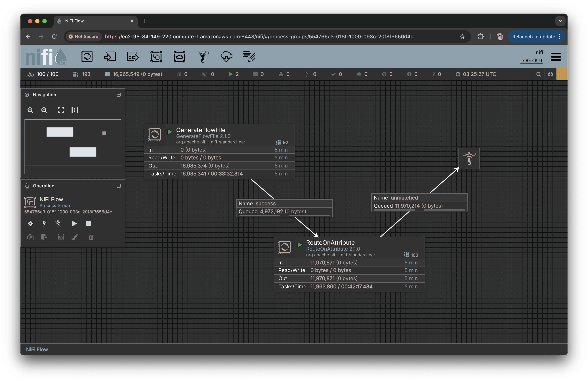Stop the NiFi Flow process group
This screenshot has height=382, width=588.
tap(88, 224)
